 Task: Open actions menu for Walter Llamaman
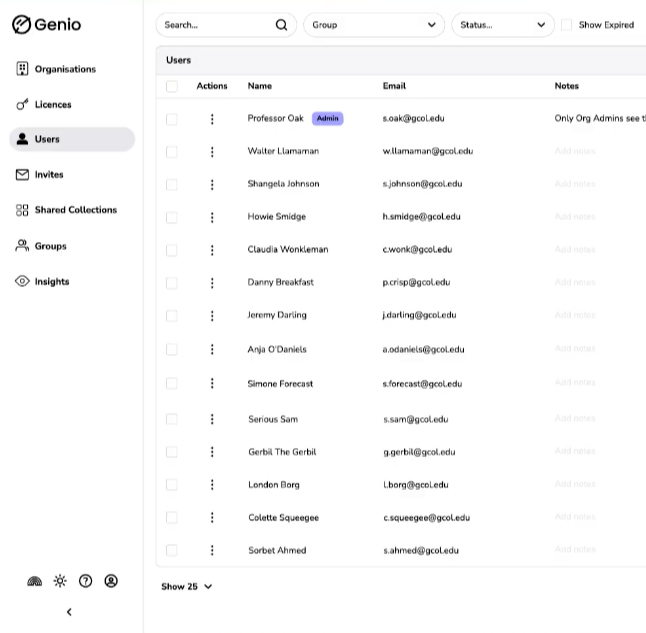click(x=212, y=152)
